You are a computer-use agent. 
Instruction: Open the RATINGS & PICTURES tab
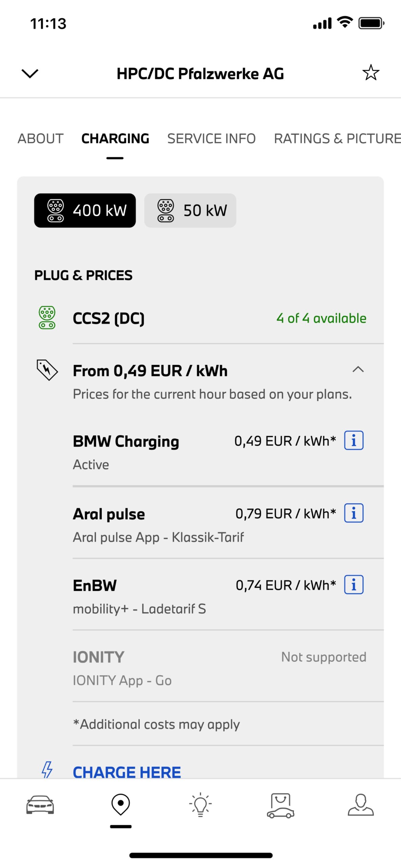coord(337,138)
